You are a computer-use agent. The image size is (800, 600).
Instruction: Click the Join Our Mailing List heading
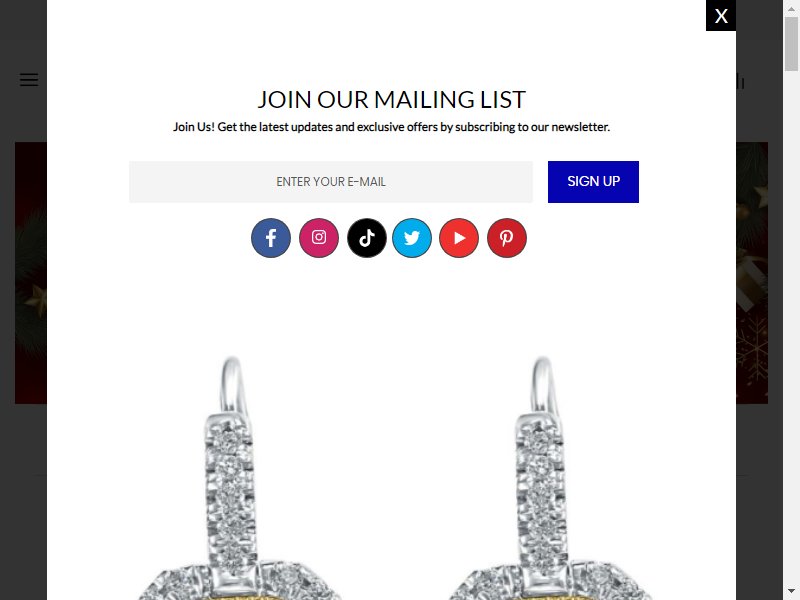coord(391,99)
